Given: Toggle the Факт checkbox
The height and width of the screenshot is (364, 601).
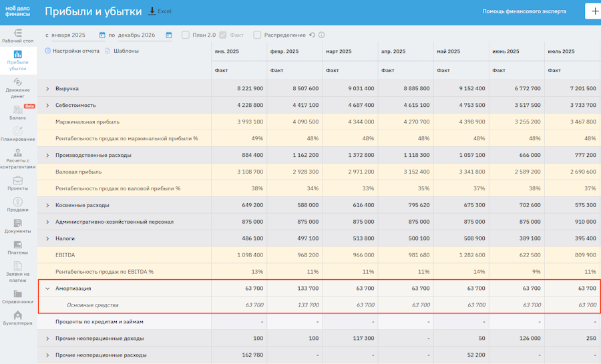Looking at the screenshot, I should tap(223, 35).
